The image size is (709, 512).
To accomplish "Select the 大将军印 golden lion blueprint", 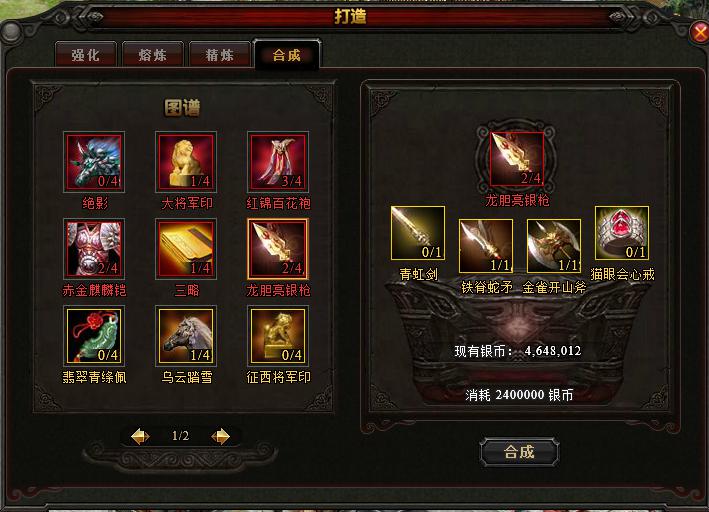I will pos(186,162).
